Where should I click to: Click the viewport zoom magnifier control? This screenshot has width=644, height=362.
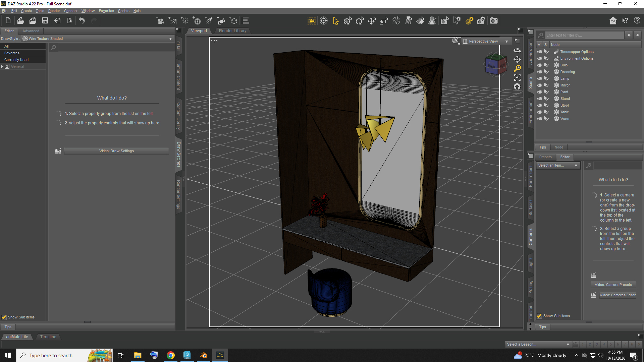tap(517, 68)
